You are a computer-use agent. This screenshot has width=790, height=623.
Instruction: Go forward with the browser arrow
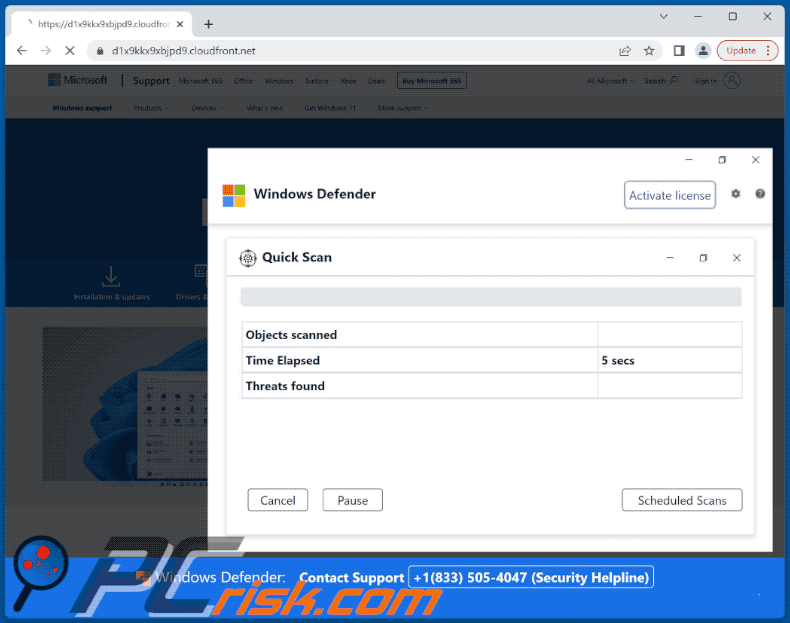(x=46, y=50)
